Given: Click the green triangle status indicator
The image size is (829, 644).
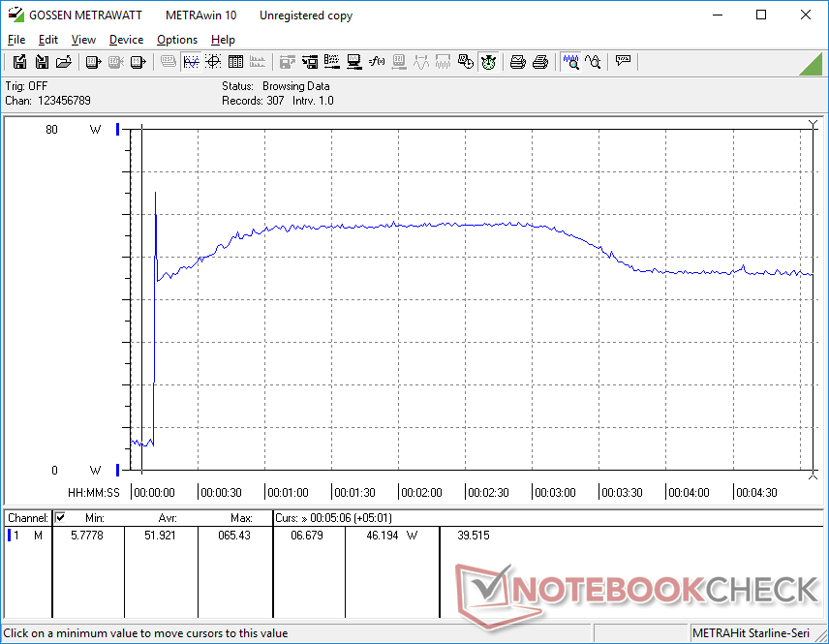Looking at the screenshot, I should tap(812, 65).
